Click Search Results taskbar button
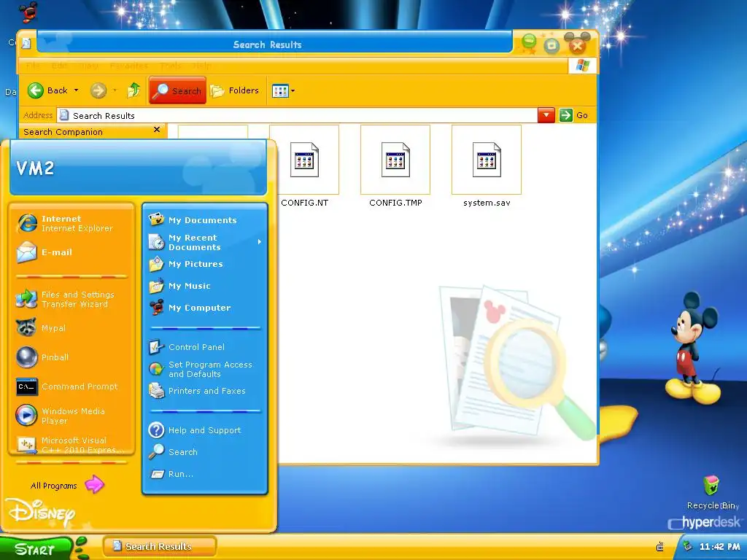The width and height of the screenshot is (747, 560). (160, 546)
